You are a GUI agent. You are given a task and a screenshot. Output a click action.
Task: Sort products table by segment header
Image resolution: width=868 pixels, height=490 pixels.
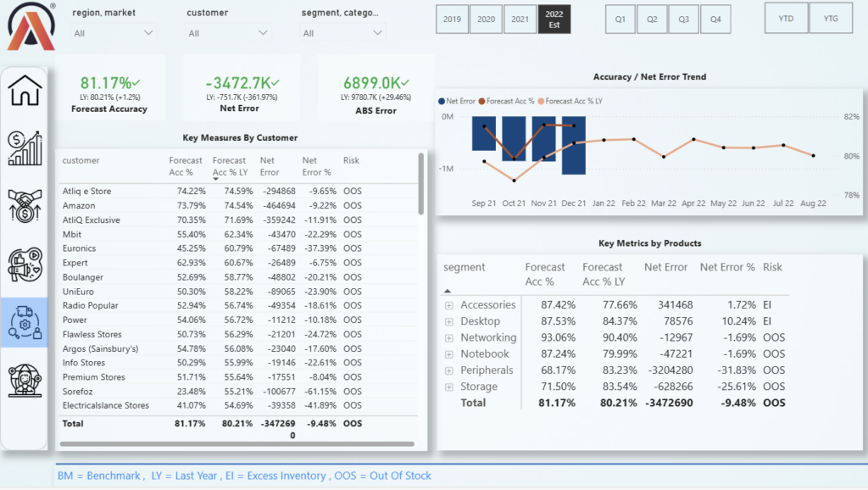point(464,267)
